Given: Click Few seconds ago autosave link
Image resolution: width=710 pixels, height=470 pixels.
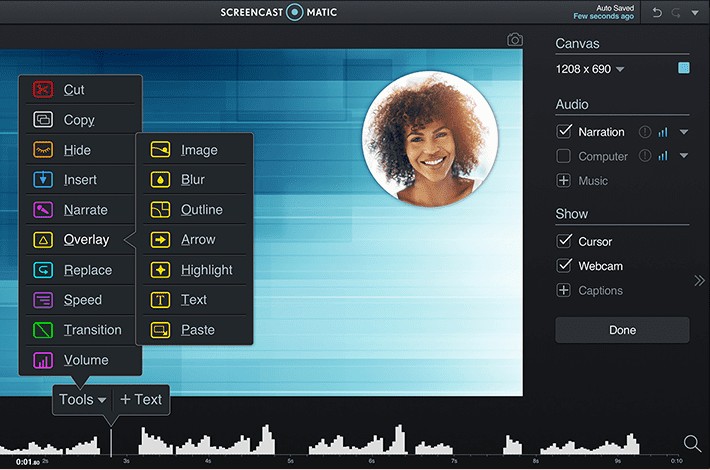Looking at the screenshot, I should 604,16.
